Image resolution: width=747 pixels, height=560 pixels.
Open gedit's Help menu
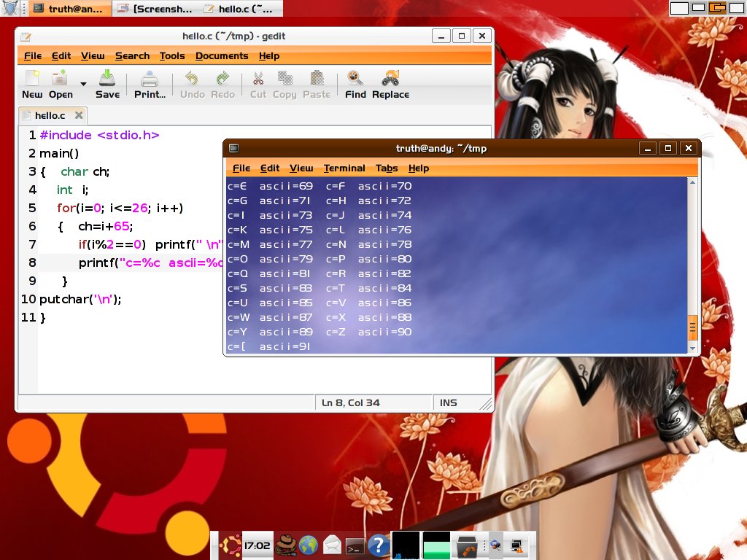tap(269, 55)
